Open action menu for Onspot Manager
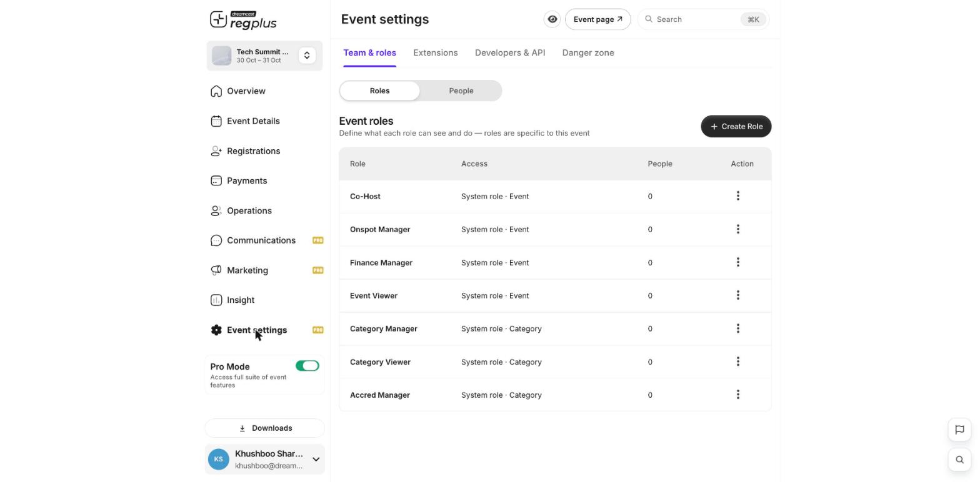Viewport: 980px width, 482px height. point(738,229)
